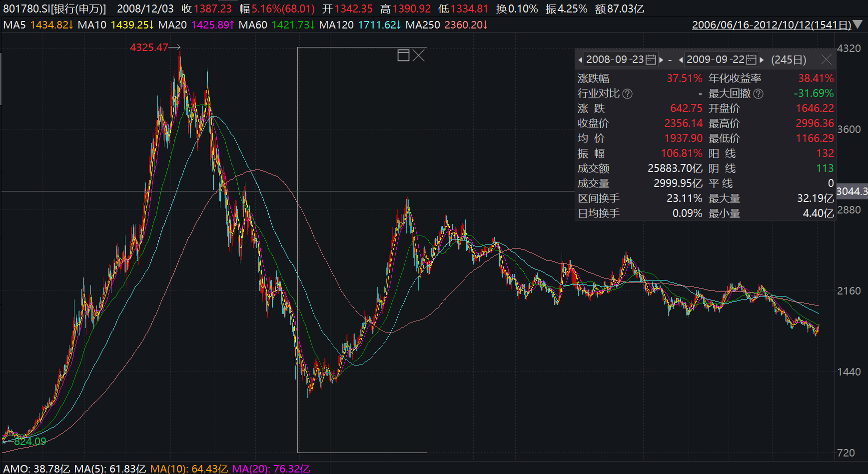
Task: Close the chart selection box
Action: 419,55
